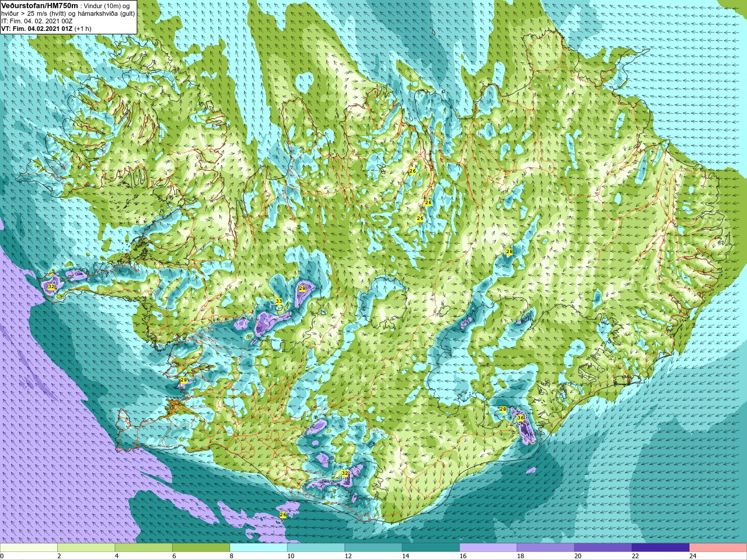Viewport: 747px width, 560px height.
Task: Click the legend scale value '16'
Action: point(463,556)
